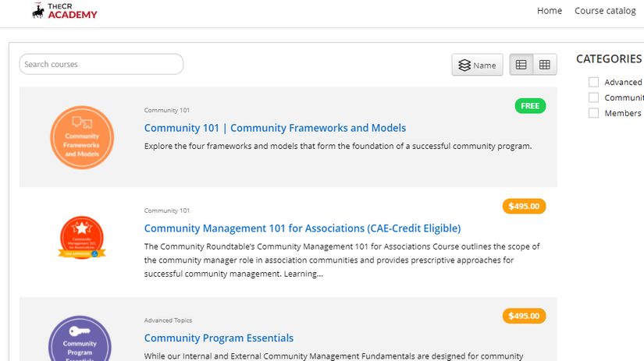
Task: Focus the Search courses field
Action: [101, 64]
